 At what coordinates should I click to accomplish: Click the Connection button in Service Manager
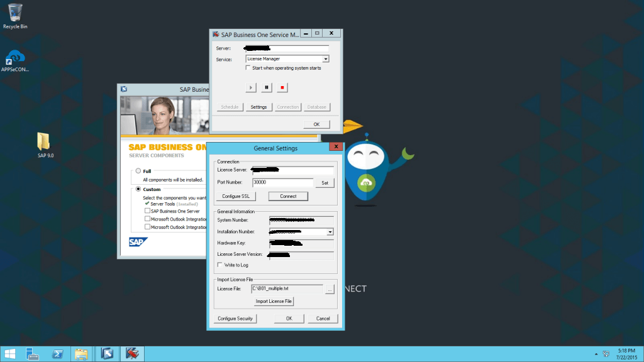pyautogui.click(x=287, y=107)
